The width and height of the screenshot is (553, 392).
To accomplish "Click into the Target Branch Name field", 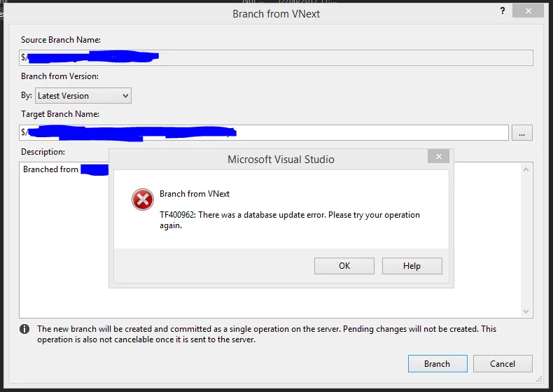I will 350,132.
